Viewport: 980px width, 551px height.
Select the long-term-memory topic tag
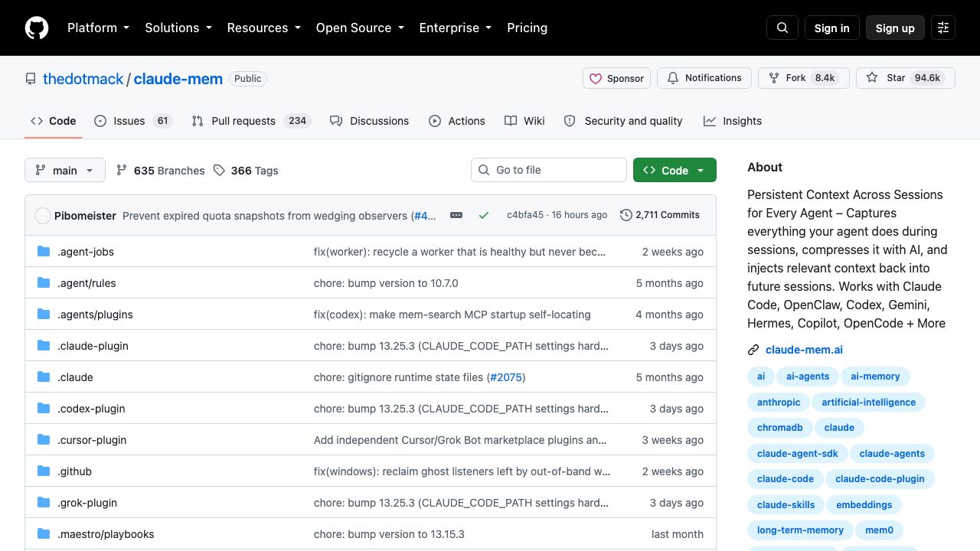point(800,530)
